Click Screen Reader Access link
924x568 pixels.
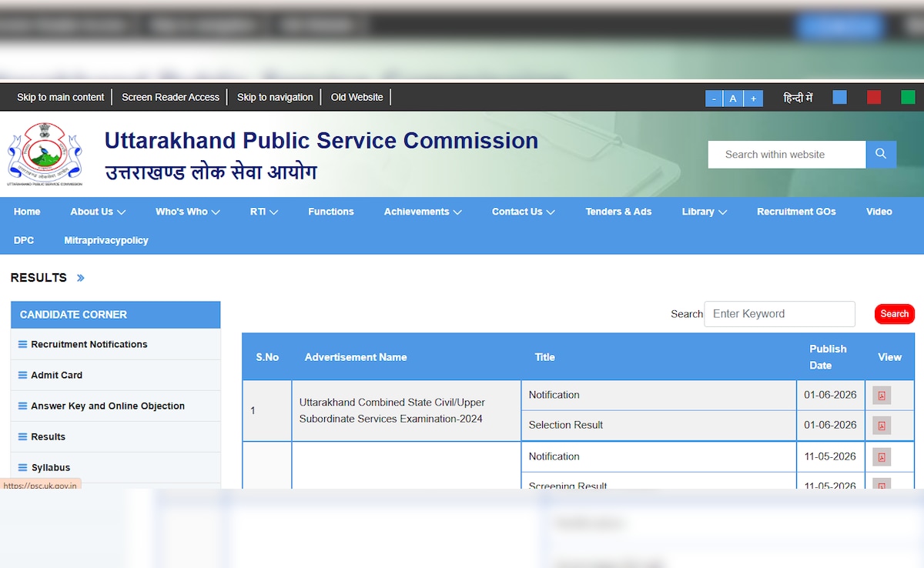170,97
